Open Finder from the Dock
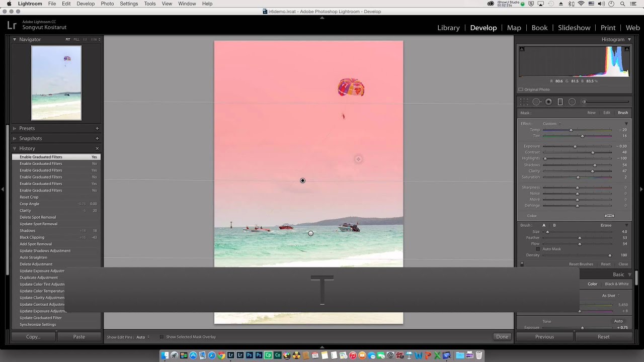Screen dimensions: 644x362 (165, 355)
